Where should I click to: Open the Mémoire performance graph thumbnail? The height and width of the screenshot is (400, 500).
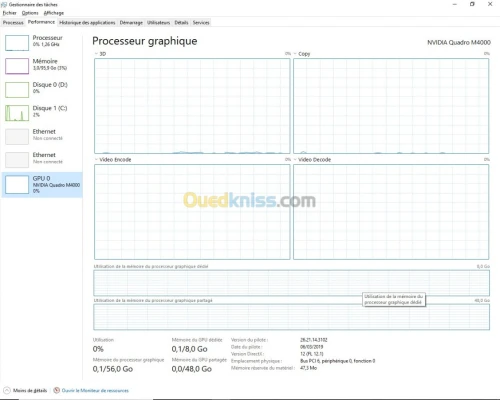(17, 66)
